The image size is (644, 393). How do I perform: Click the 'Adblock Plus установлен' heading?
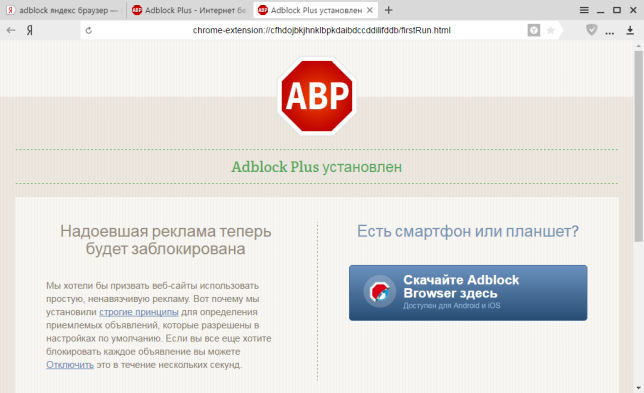(317, 167)
